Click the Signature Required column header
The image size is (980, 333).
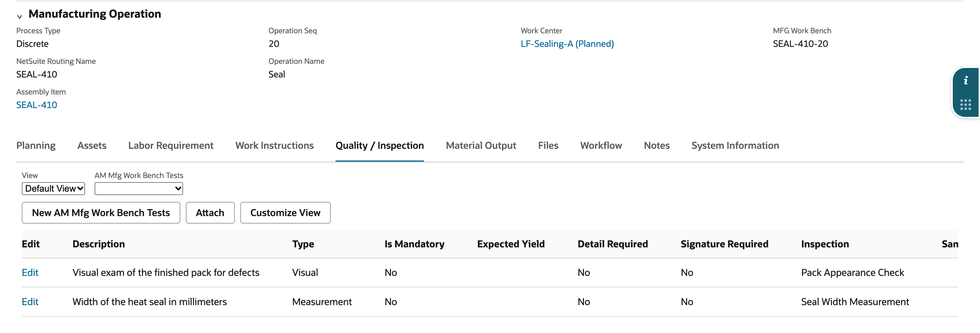(724, 244)
